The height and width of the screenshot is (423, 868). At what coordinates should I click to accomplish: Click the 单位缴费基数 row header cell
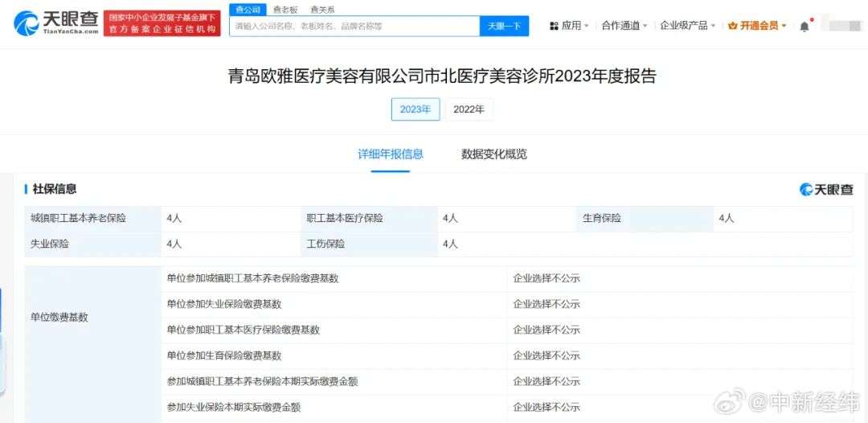click(x=93, y=344)
